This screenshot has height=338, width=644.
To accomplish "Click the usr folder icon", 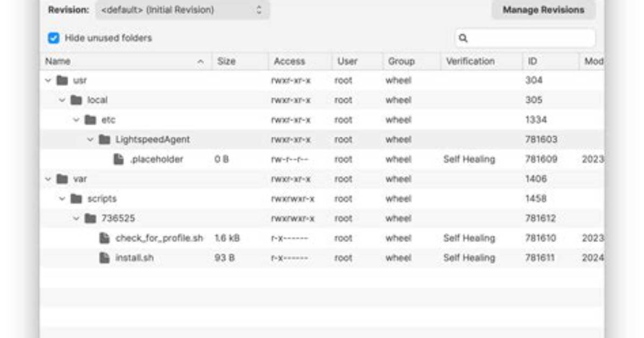I will [x=62, y=80].
